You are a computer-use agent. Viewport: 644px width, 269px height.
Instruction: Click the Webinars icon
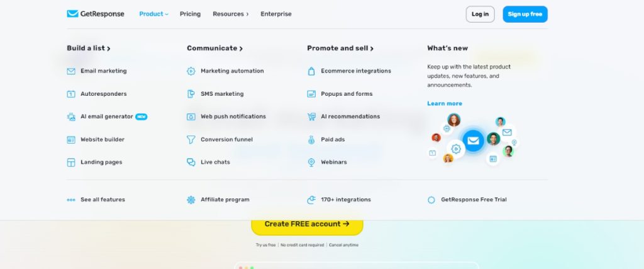pyautogui.click(x=311, y=162)
